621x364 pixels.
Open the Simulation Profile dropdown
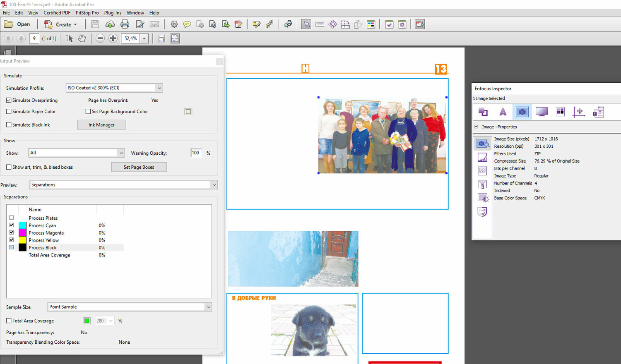114,88
